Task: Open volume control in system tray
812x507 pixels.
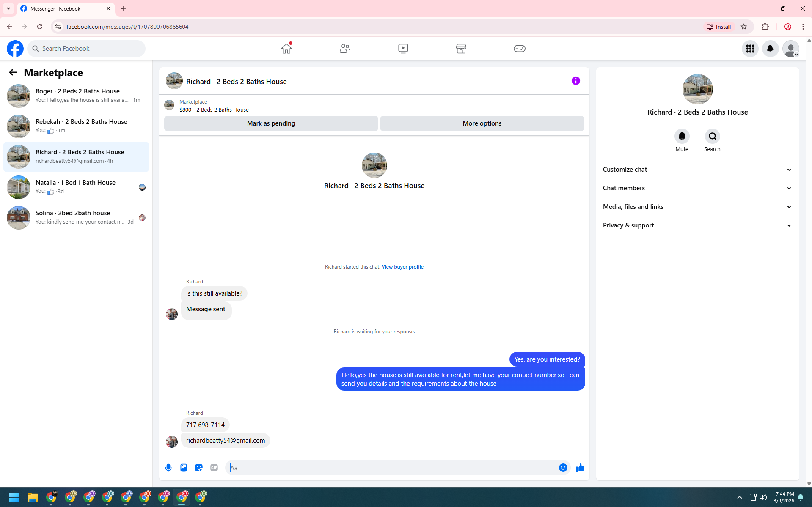Action: [x=763, y=497]
